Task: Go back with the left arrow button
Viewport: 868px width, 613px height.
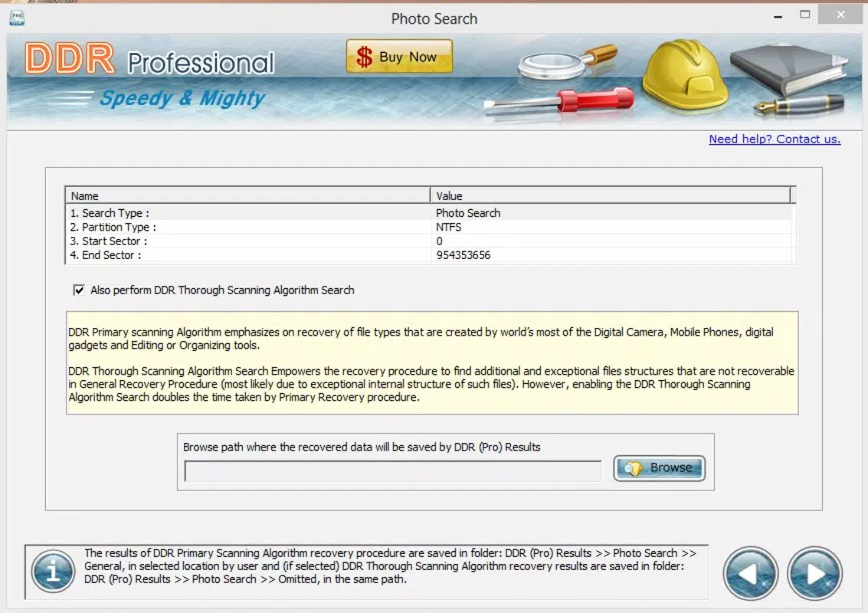Action: click(751, 574)
